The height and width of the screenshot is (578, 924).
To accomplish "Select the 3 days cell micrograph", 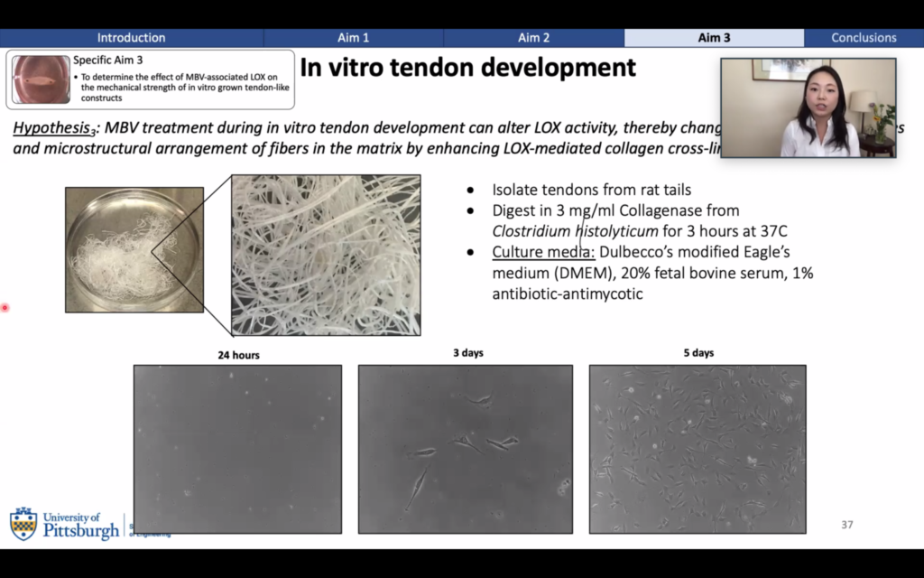I will click(x=465, y=448).
